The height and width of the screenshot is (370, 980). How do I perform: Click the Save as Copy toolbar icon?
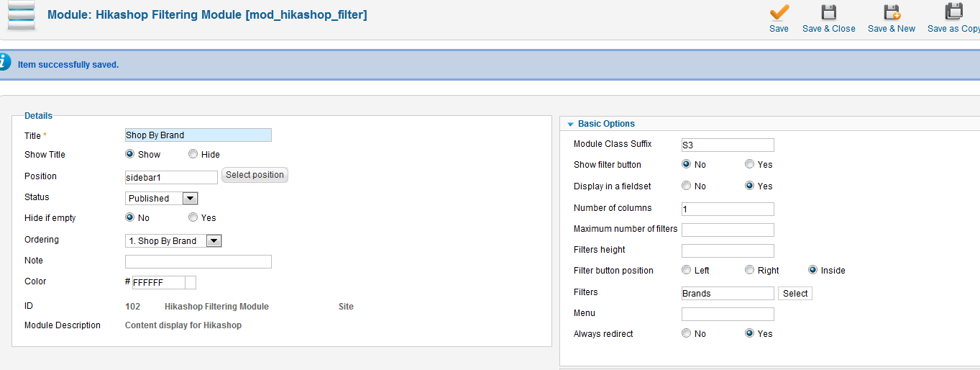pos(954,12)
